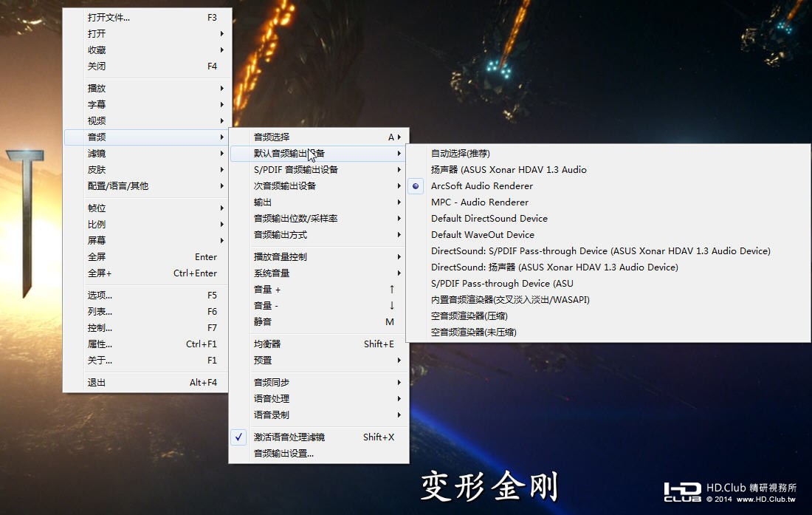Open 音频选择 submenu

(x=318, y=137)
